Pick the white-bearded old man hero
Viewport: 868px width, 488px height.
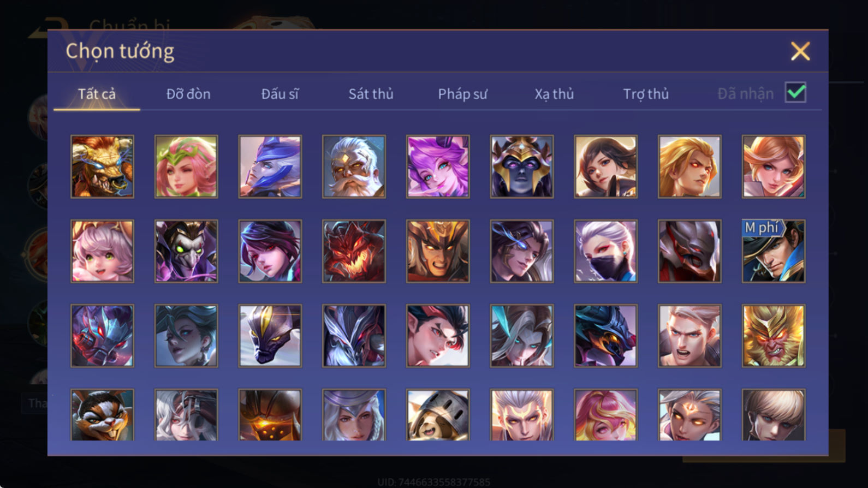354,166
